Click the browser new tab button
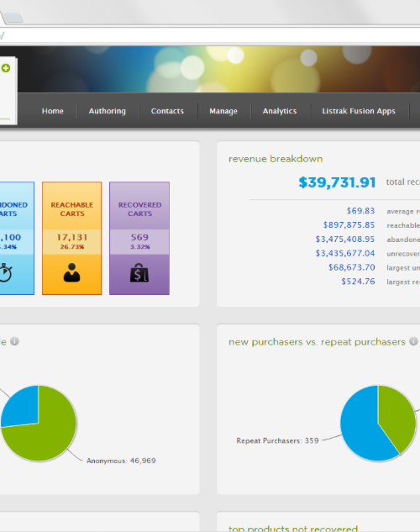Image resolution: width=420 pixels, height=532 pixels. tap(14, 18)
